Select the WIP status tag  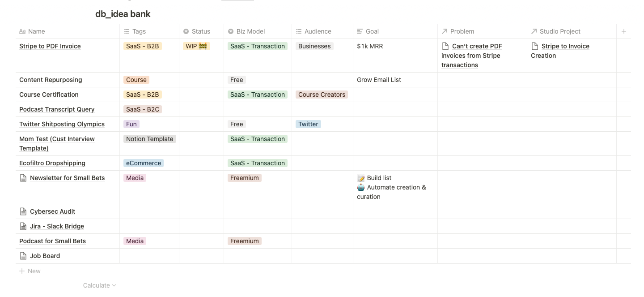(x=196, y=46)
